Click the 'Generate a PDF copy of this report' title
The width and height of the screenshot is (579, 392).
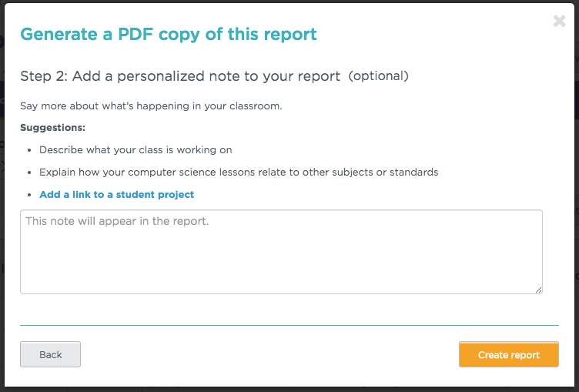[x=169, y=35]
